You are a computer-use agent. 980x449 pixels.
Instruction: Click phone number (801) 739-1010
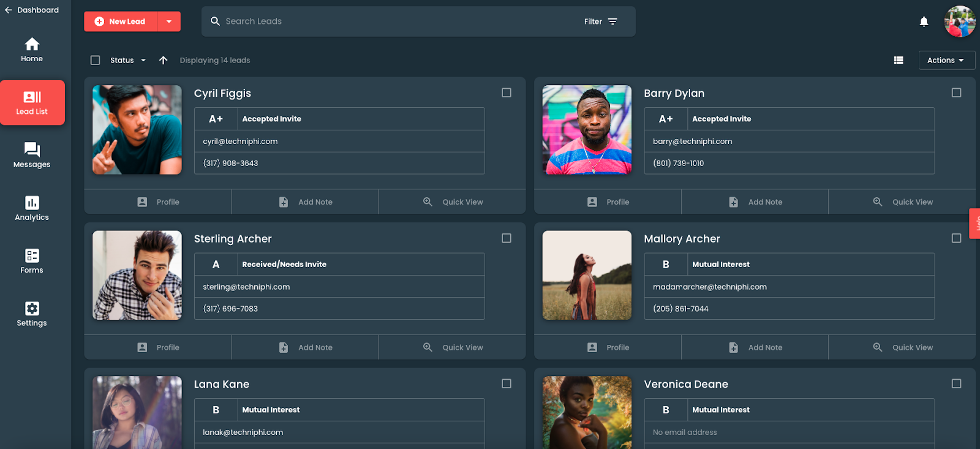point(678,164)
